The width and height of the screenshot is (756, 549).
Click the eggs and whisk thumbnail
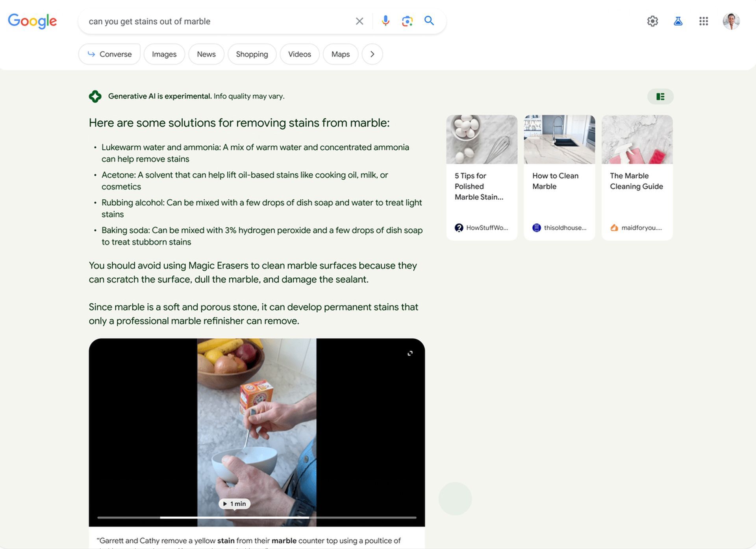pyautogui.click(x=482, y=139)
